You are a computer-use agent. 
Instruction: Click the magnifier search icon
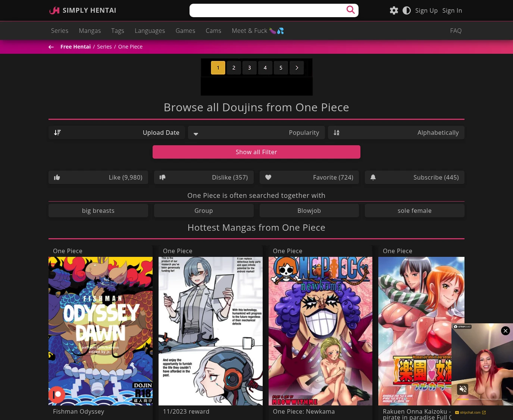350,10
